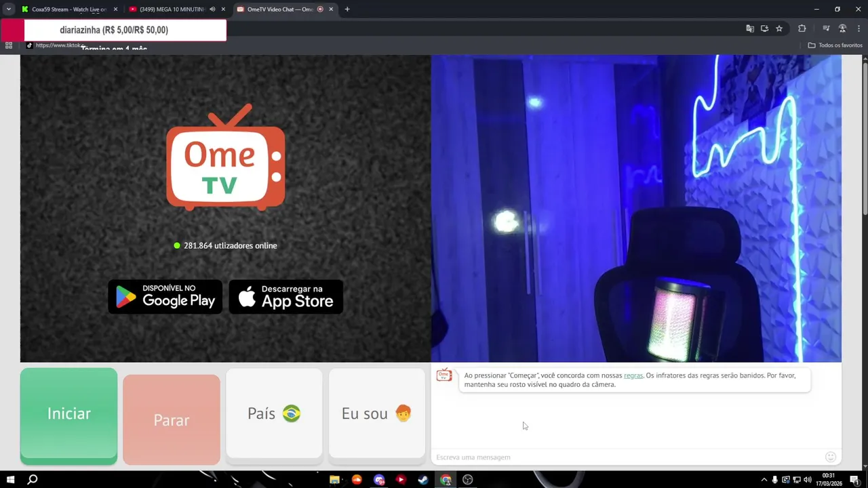Image resolution: width=868 pixels, height=488 pixels.
Task: Open the orange SoundCloud taskbar icon
Action: [357, 480]
